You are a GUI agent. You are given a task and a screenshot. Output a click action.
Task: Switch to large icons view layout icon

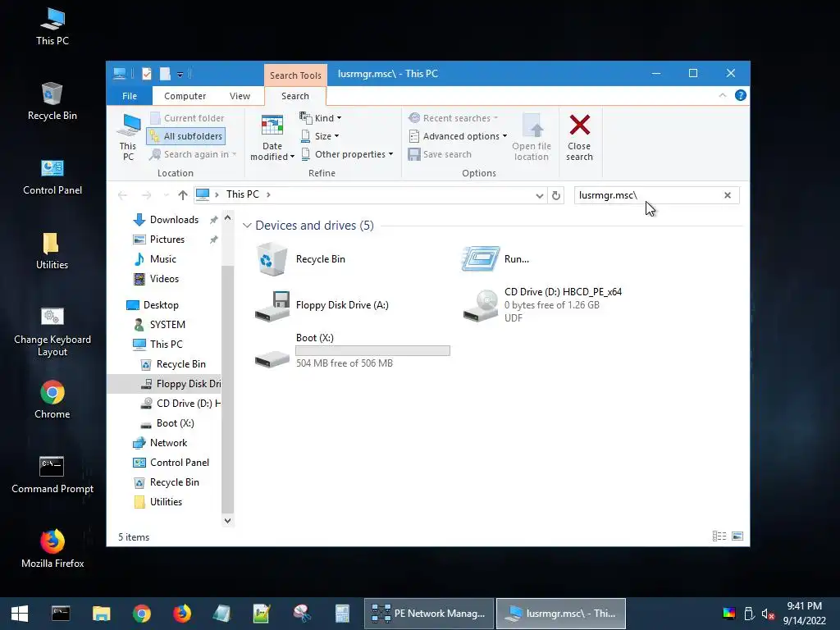tap(737, 536)
